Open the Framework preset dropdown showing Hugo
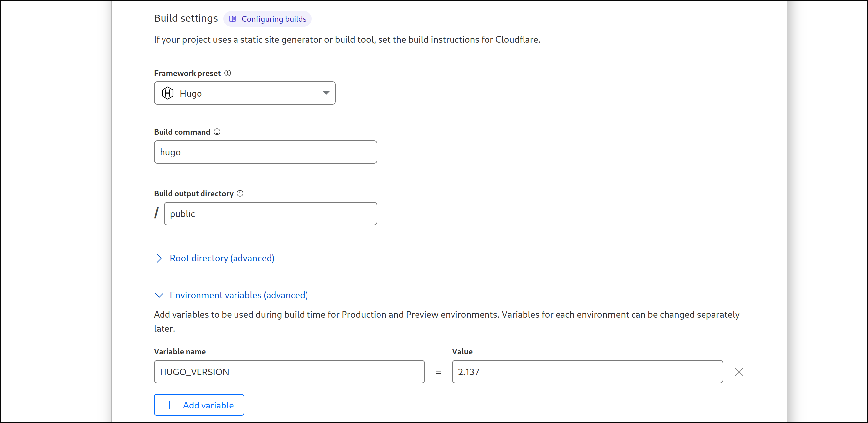This screenshot has width=868, height=423. coord(245,93)
